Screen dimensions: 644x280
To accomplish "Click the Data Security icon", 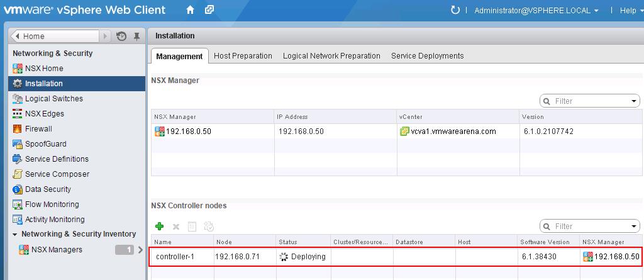I will (x=17, y=189).
